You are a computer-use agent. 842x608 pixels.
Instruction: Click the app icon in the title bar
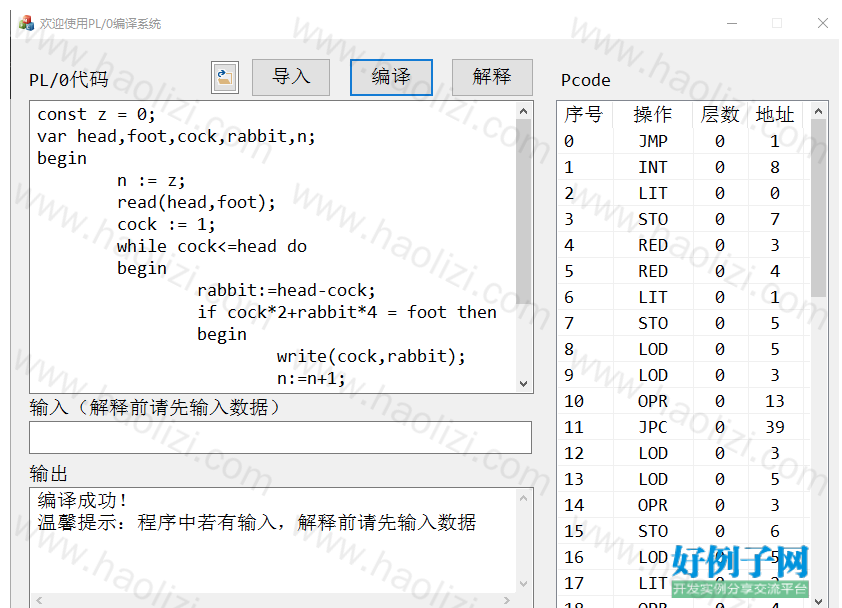pos(26,23)
